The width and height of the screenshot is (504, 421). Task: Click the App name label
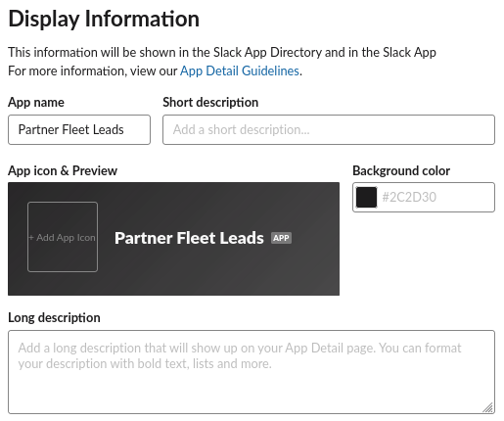tap(36, 102)
